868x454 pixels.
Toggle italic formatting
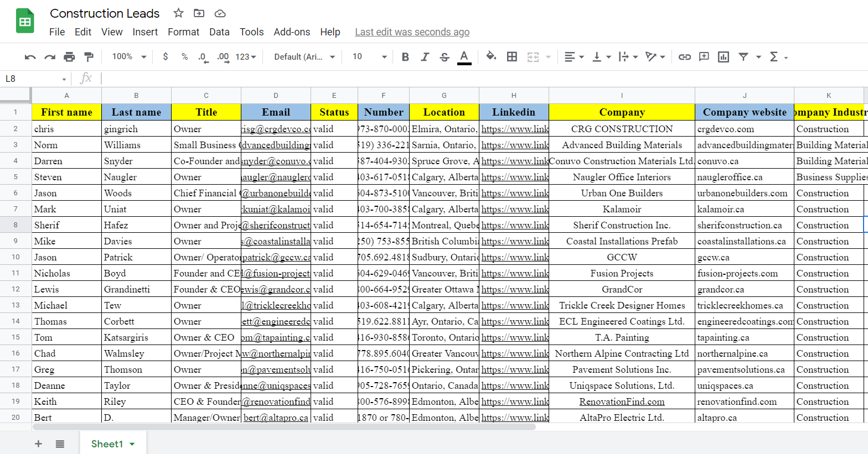coord(425,56)
